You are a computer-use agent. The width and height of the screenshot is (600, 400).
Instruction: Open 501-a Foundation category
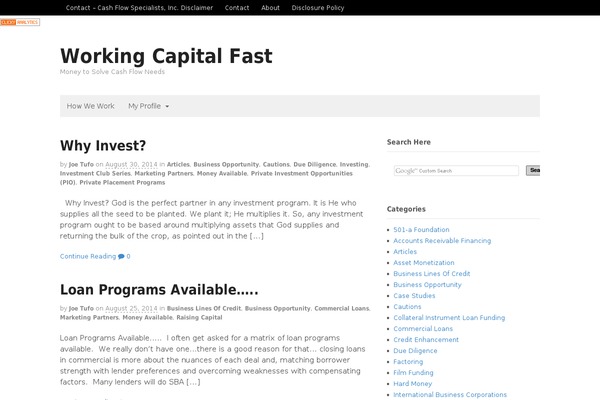pos(421,230)
